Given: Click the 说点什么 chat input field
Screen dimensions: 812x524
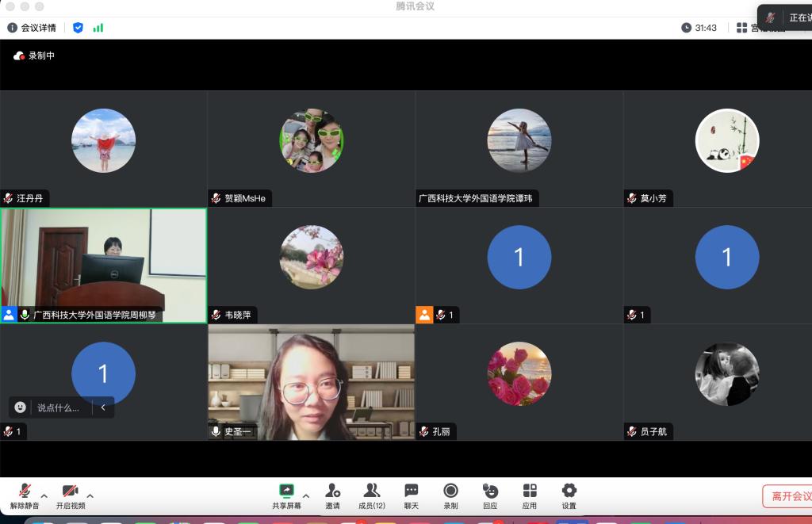Looking at the screenshot, I should point(58,407).
